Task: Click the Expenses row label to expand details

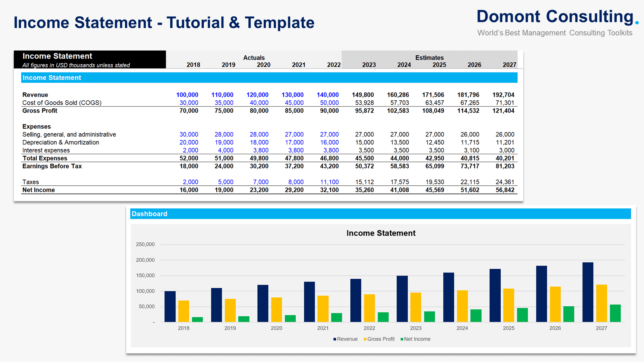Action: 36,126
